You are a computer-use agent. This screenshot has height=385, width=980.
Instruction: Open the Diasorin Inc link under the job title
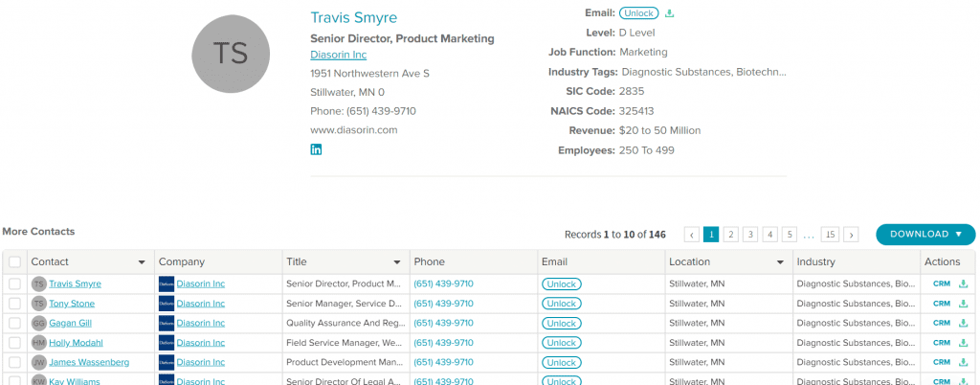coord(338,55)
